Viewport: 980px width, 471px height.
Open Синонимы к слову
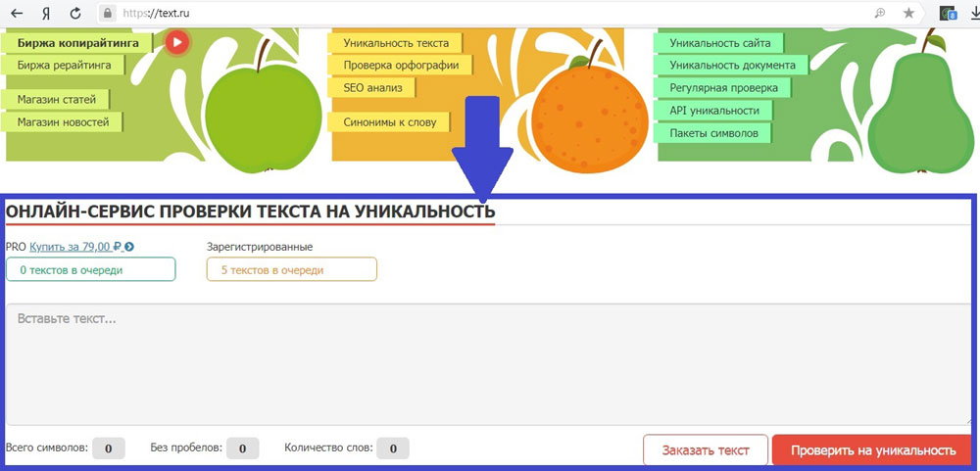tap(389, 121)
